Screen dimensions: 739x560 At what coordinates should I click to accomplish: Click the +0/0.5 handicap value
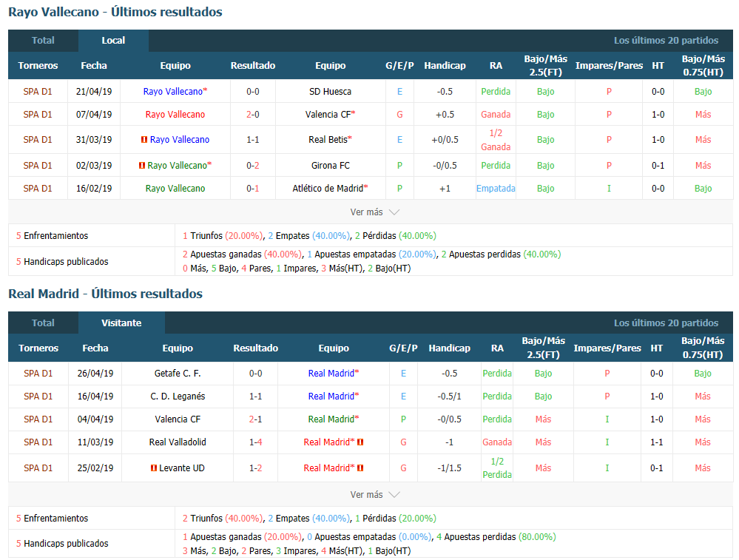(x=445, y=140)
